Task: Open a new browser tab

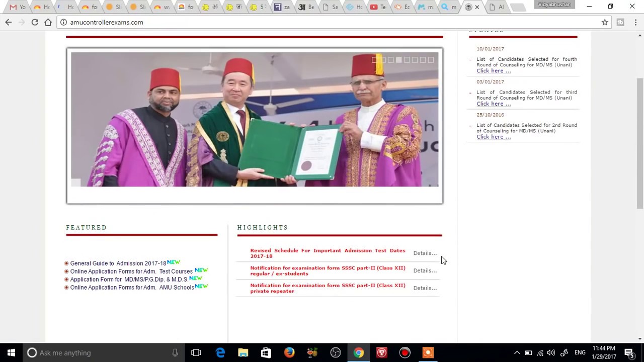Action: click(517, 7)
